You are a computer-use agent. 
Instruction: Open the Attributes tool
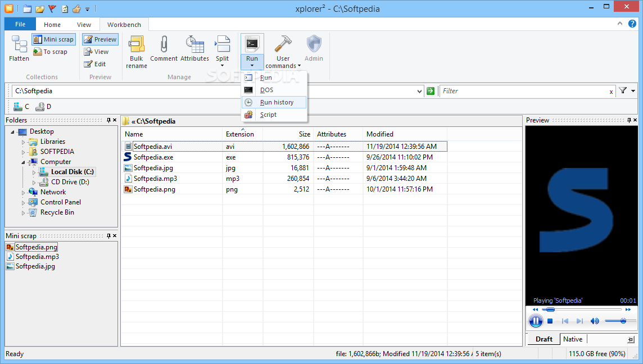point(195,49)
